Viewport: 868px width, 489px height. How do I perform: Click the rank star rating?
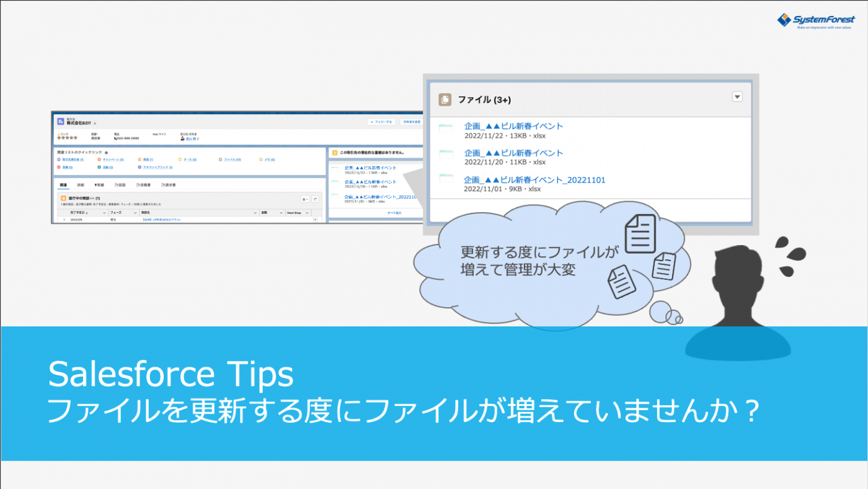coord(67,138)
